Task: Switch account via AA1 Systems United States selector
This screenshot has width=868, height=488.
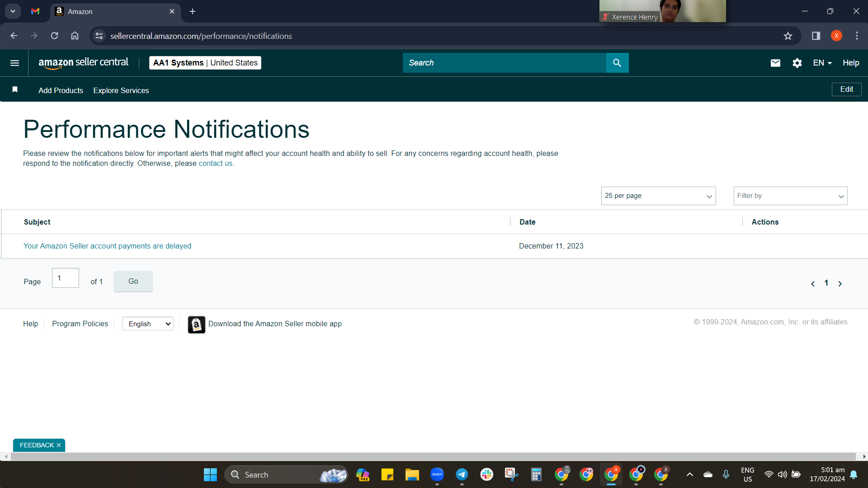Action: pos(205,63)
